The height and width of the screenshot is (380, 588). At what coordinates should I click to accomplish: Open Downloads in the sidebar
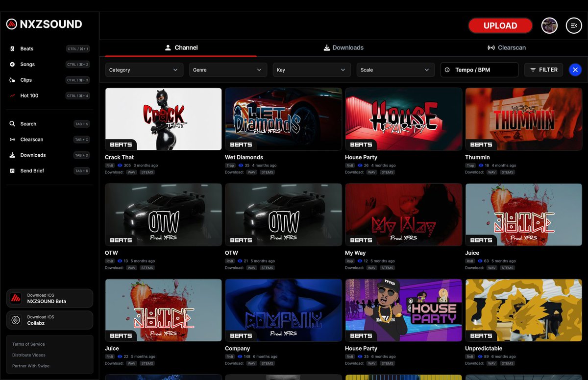coord(49,155)
